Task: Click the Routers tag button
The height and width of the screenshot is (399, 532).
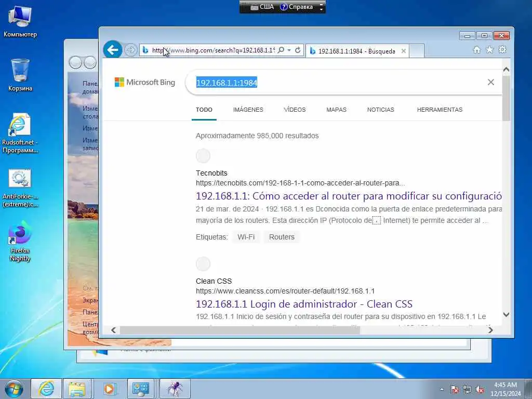Action: [x=282, y=237]
